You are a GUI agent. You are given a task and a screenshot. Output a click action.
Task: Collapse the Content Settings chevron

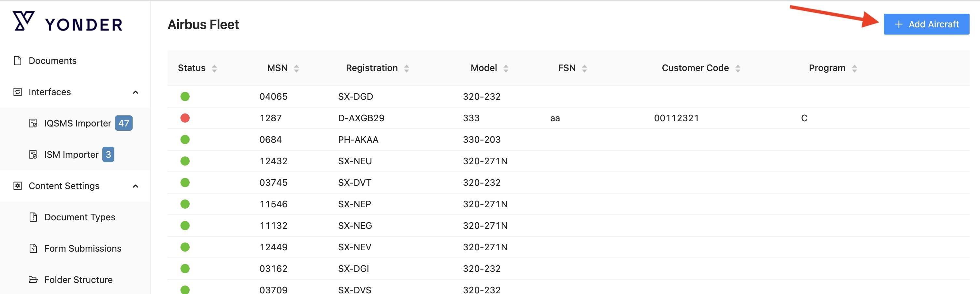pos(136,186)
